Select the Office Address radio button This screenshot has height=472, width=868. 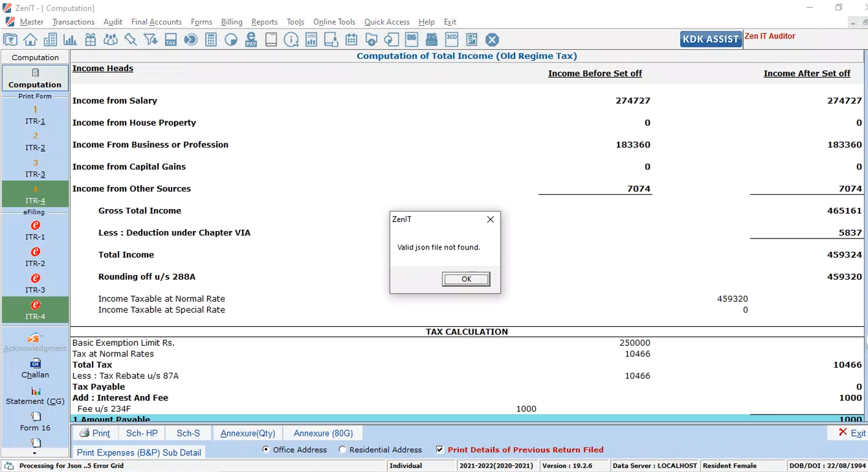266,449
